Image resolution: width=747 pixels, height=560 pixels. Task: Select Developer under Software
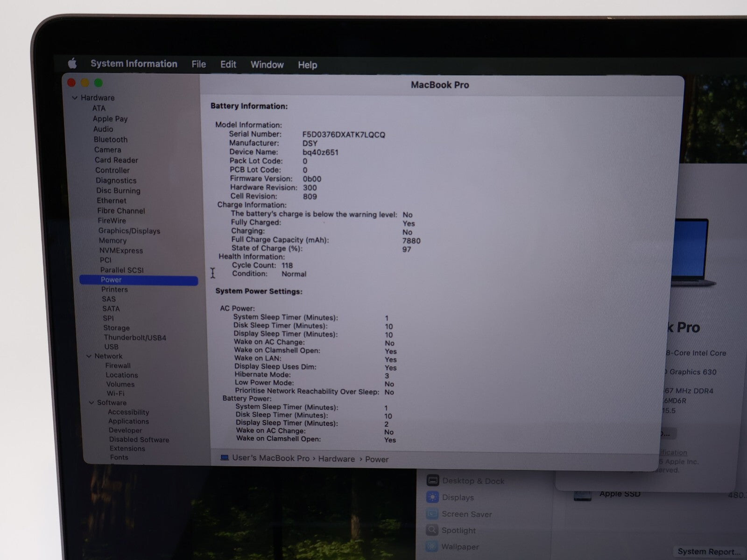pos(125,430)
